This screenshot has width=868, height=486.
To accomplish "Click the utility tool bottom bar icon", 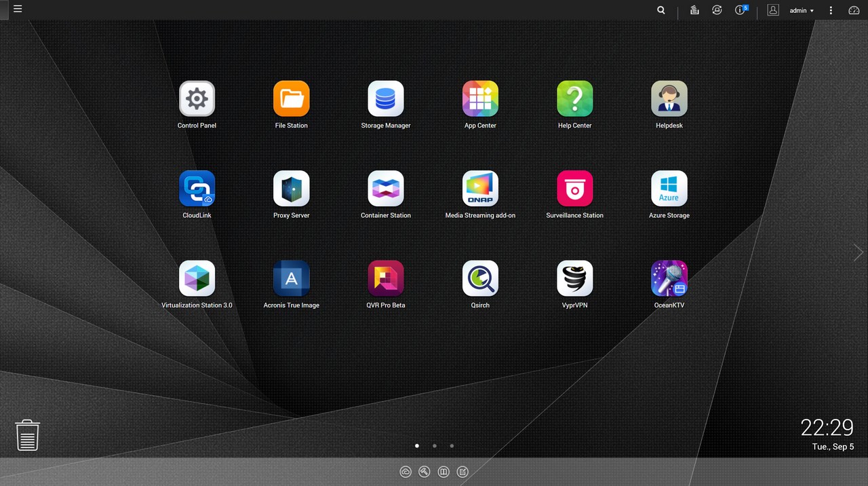I will (x=425, y=472).
